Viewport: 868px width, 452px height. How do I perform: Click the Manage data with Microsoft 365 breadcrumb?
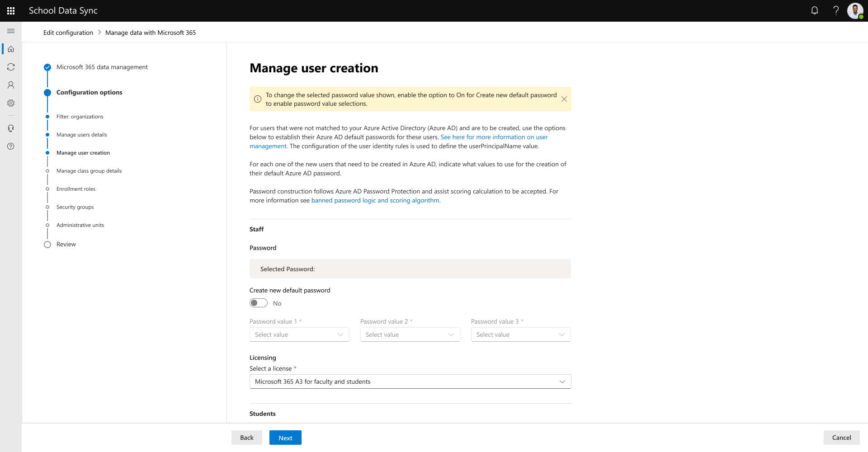[x=151, y=33]
